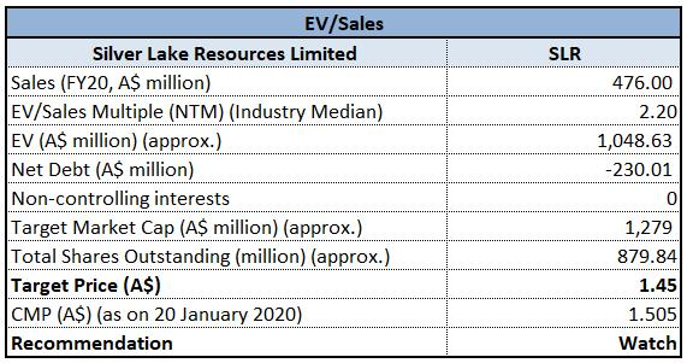Select the 476.00 sales value cell
Viewport: 687px width, 363px height.
563,82
